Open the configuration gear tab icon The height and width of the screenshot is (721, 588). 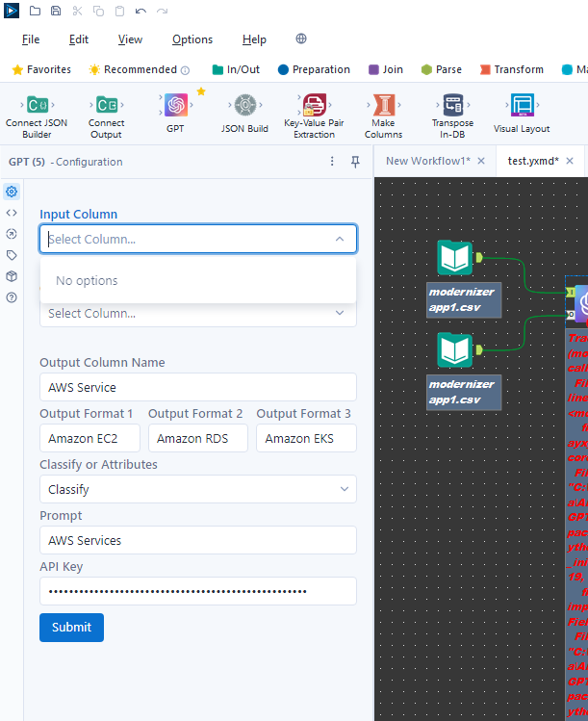click(12, 192)
